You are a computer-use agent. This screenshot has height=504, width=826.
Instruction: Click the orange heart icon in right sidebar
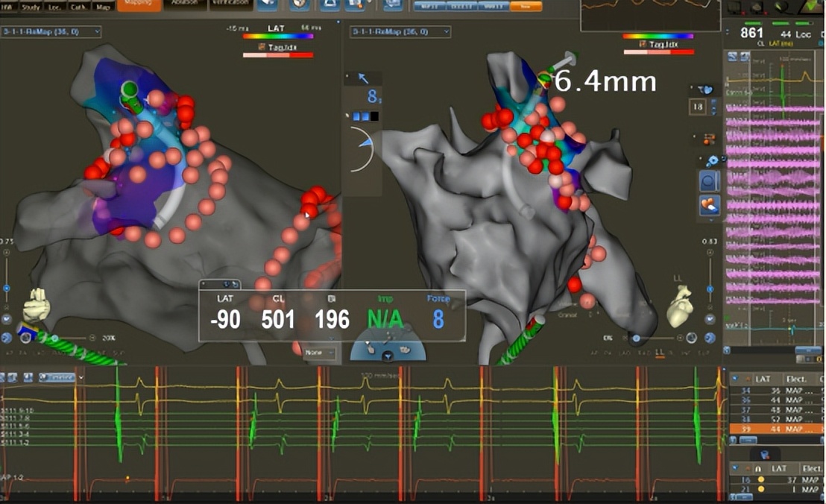tap(708, 204)
